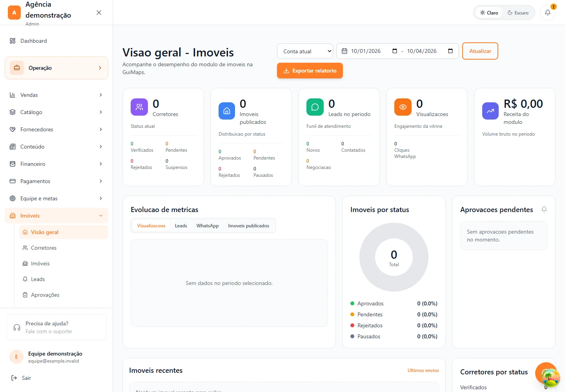The height and width of the screenshot is (392, 565).
Task: Click the notification bell in the header
Action: [x=548, y=13]
